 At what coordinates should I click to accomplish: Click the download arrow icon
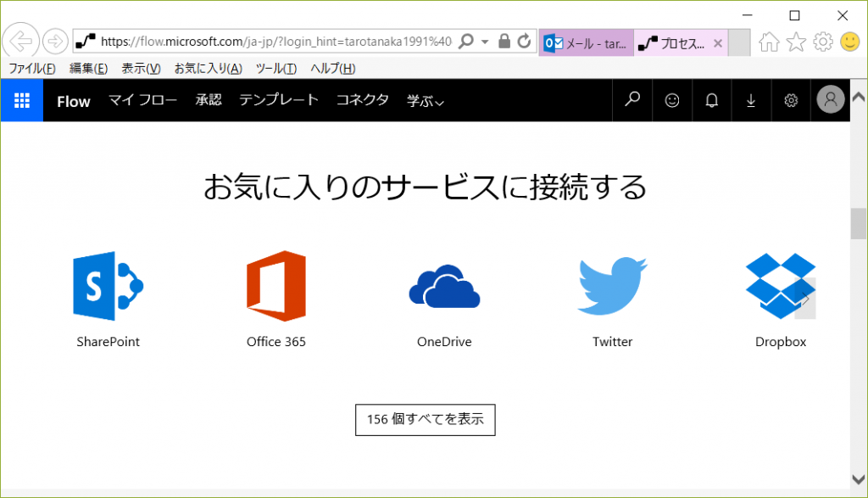pos(751,100)
